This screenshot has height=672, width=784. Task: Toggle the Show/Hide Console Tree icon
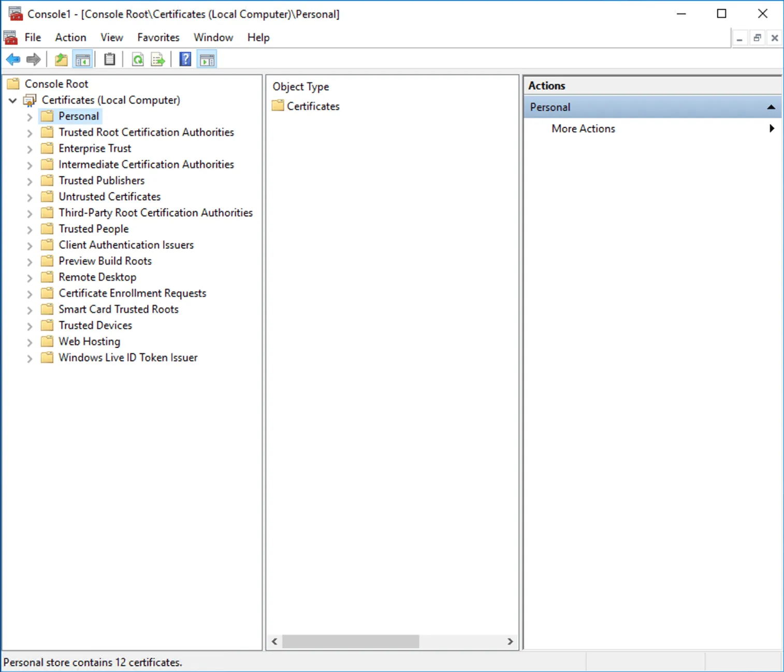click(83, 59)
